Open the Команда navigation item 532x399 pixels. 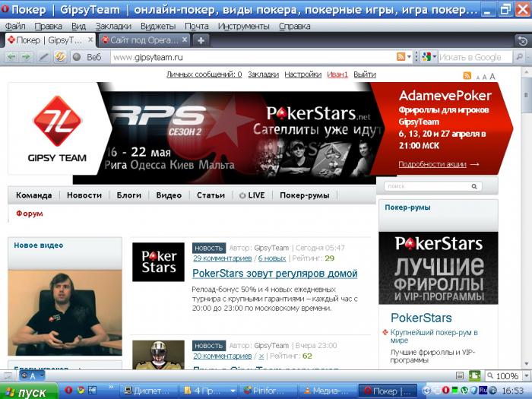(34, 195)
